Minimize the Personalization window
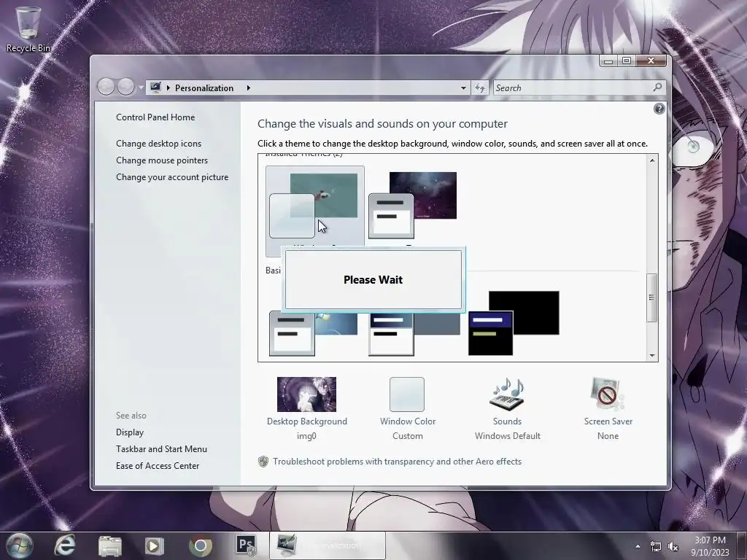Viewport: 747px width, 560px height. tap(608, 61)
